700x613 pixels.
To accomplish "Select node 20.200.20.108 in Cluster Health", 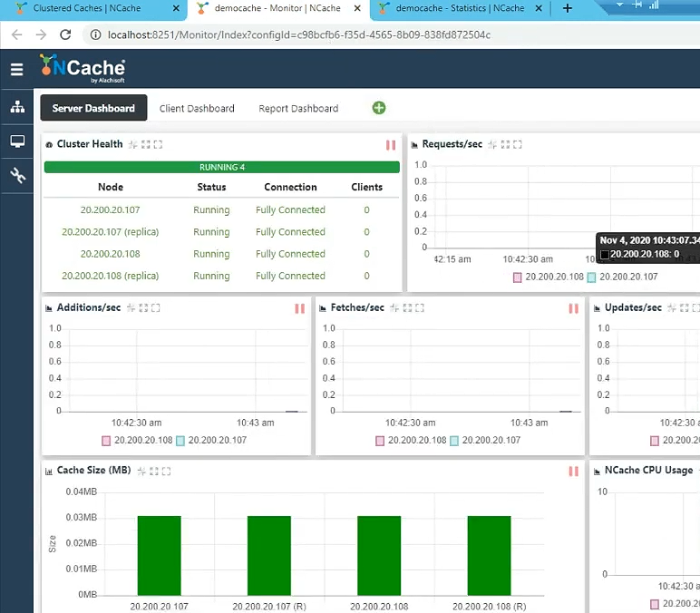I will click(x=111, y=254).
